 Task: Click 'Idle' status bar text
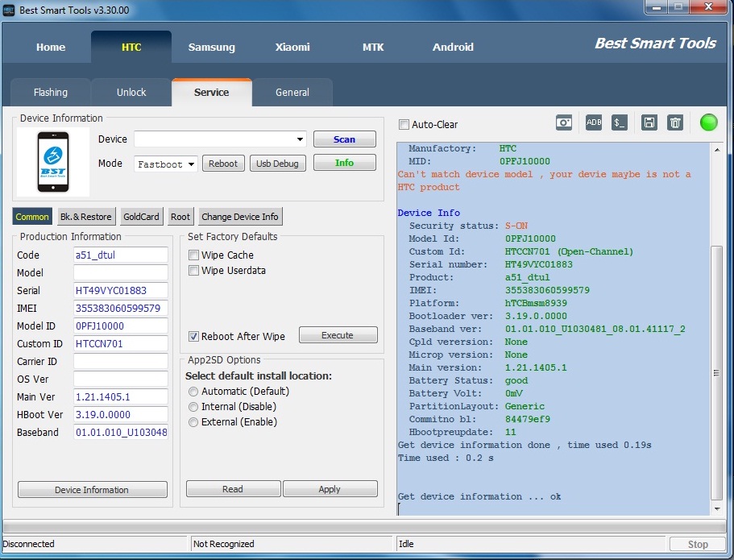[406, 544]
